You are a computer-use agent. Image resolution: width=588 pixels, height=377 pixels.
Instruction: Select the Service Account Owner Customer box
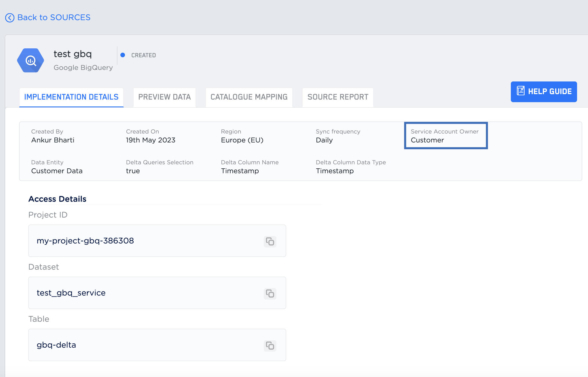(x=445, y=136)
